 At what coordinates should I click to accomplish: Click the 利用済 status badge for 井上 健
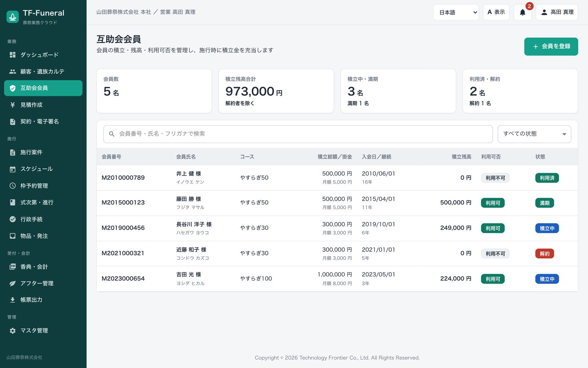tap(547, 178)
